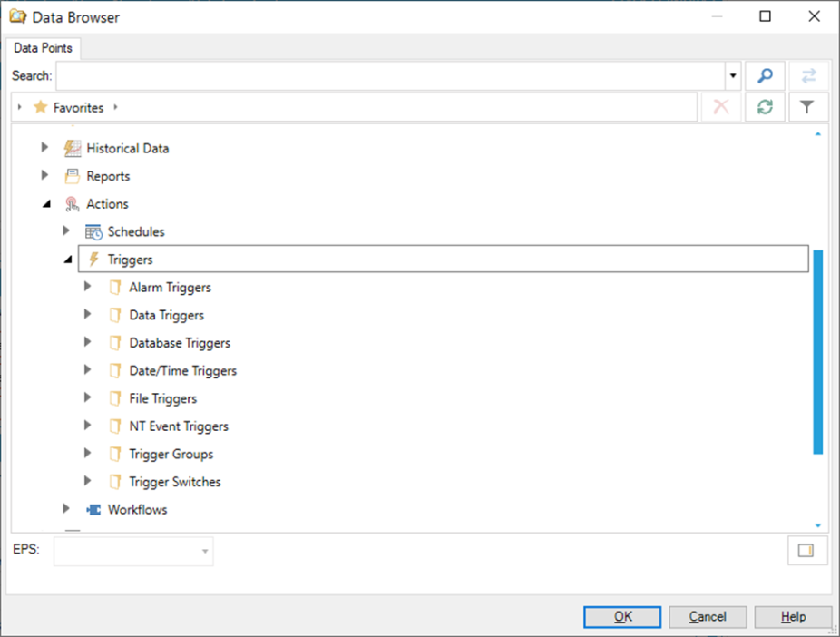The width and height of the screenshot is (840, 637).
Task: Click the Workflows blue icon
Action: [93, 509]
